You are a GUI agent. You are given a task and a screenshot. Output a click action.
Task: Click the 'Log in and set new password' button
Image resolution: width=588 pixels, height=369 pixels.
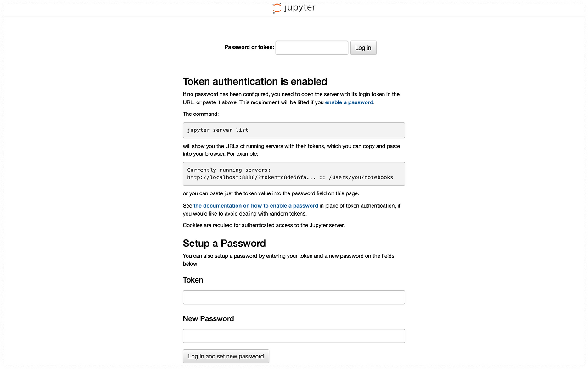click(226, 356)
